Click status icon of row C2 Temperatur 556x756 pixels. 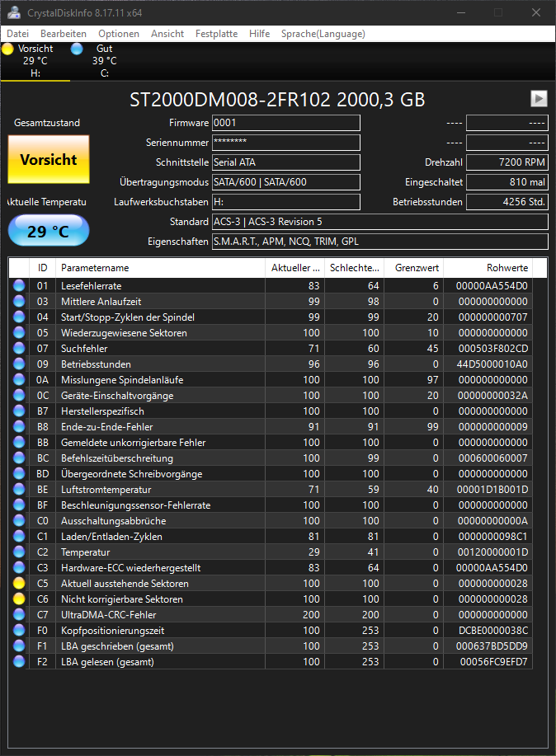click(x=19, y=552)
